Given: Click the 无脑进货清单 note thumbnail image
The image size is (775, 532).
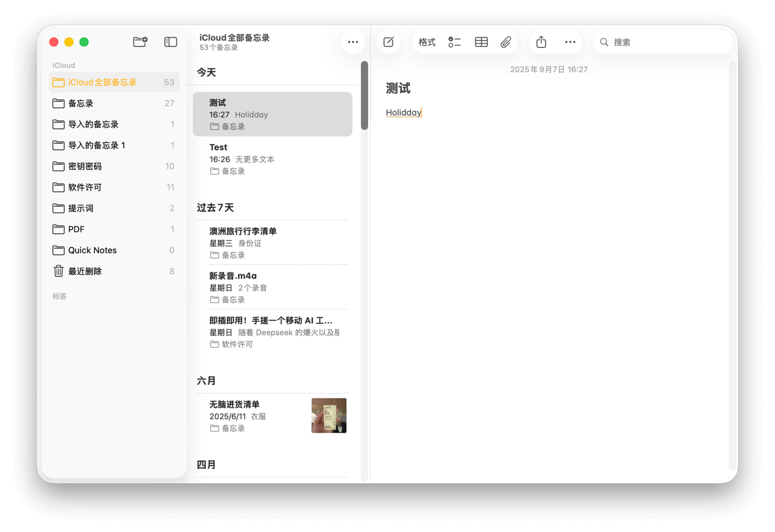Looking at the screenshot, I should point(329,415).
